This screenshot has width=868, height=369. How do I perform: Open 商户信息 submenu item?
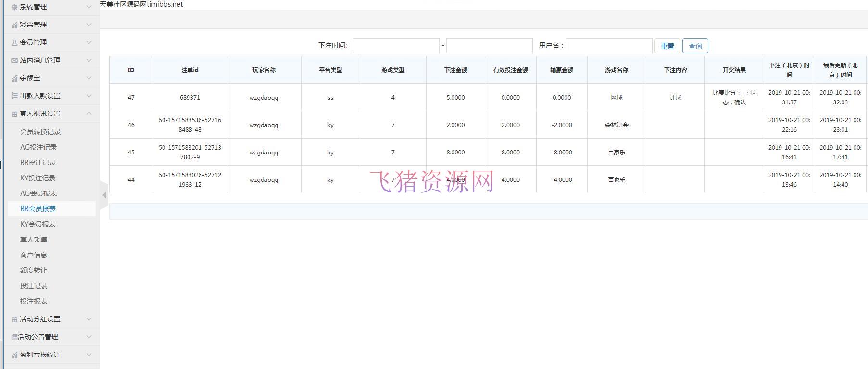(34, 255)
